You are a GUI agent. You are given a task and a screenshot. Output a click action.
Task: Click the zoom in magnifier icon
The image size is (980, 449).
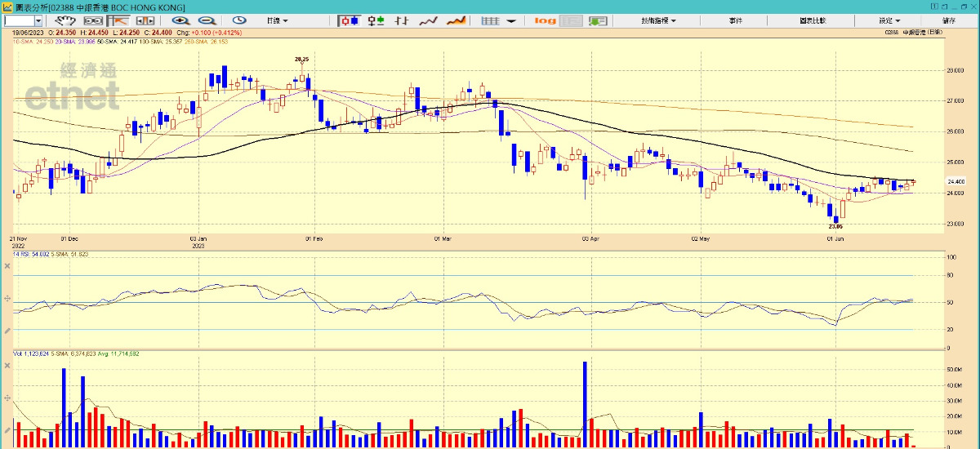180,20
